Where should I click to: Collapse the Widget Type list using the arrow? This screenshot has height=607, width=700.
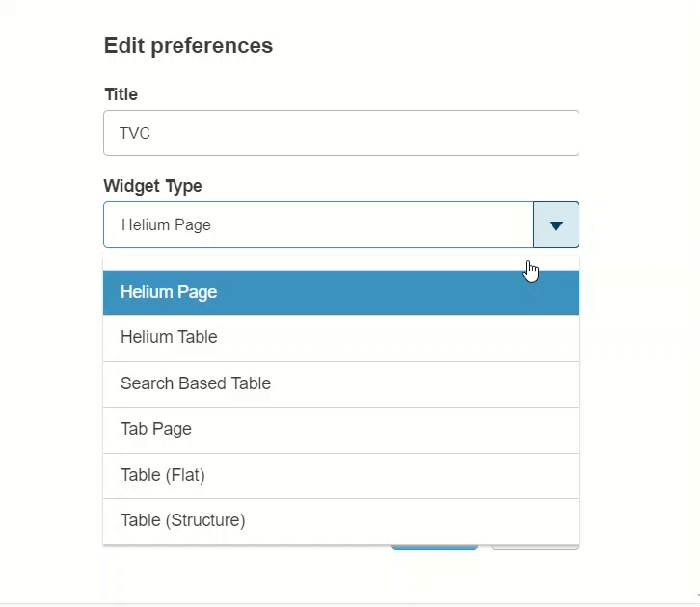pos(555,224)
